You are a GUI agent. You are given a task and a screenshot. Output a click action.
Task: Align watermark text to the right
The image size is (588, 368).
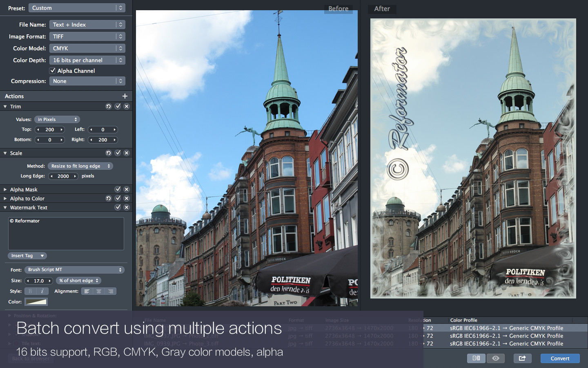(x=111, y=291)
